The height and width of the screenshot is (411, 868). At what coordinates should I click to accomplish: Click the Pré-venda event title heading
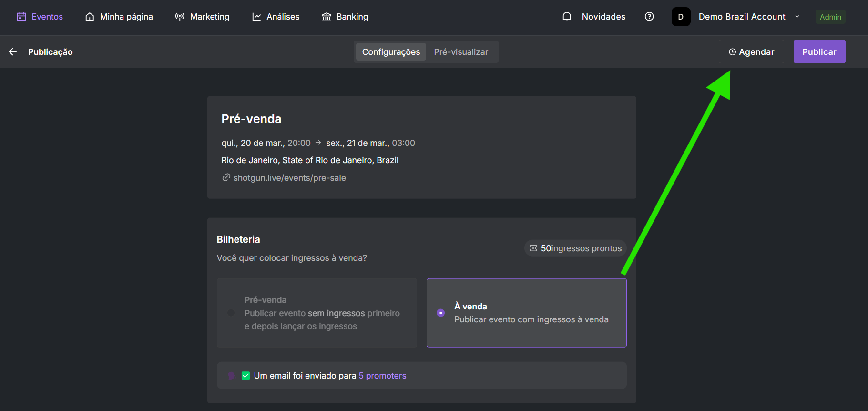251,119
